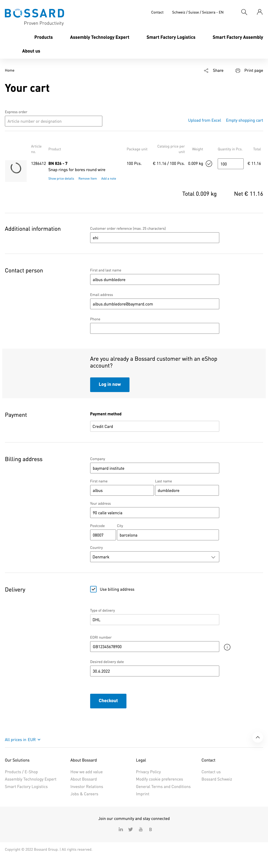Click the Checkout button
Screen dimensions: 268x868
[108, 701]
